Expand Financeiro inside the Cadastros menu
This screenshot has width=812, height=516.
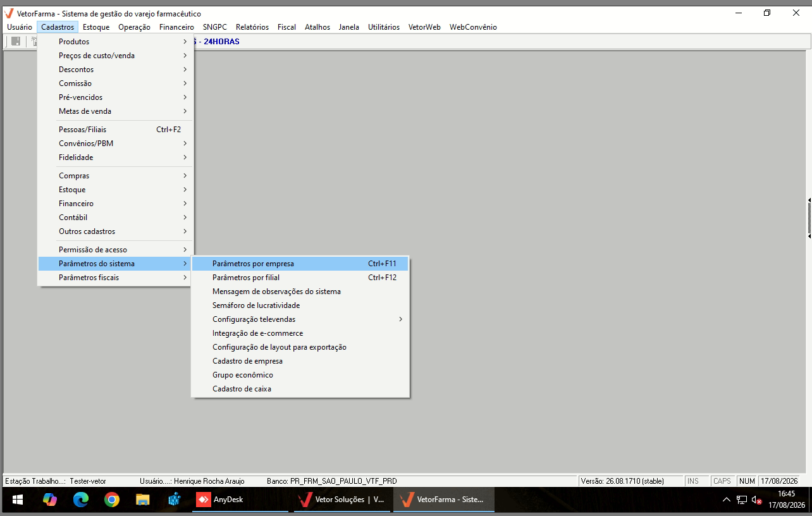[x=116, y=204]
